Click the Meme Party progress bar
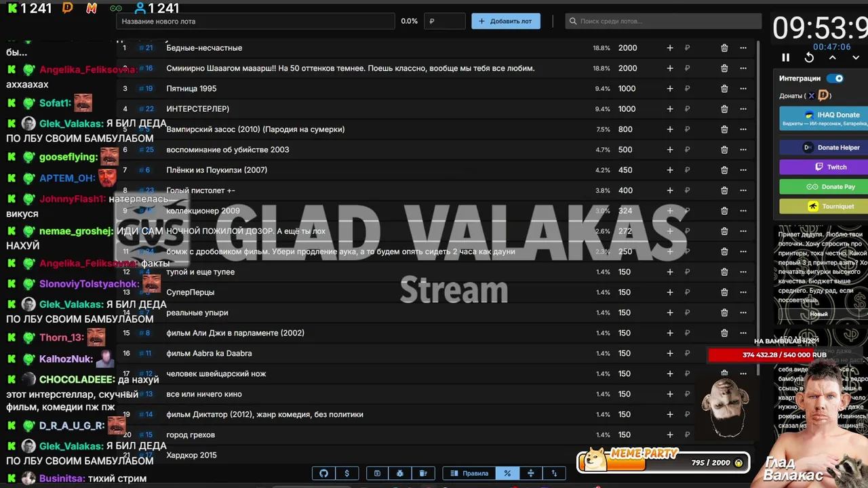The height and width of the screenshot is (488, 868). point(663,462)
